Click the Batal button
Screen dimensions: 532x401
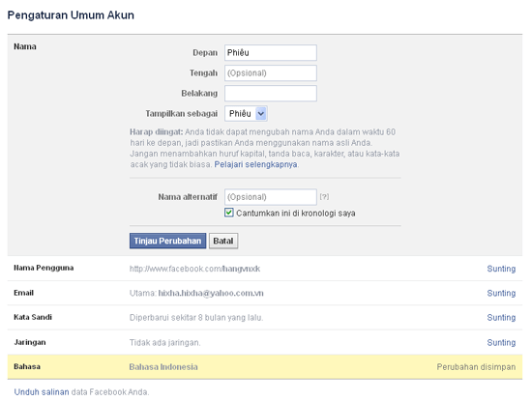[223, 241]
